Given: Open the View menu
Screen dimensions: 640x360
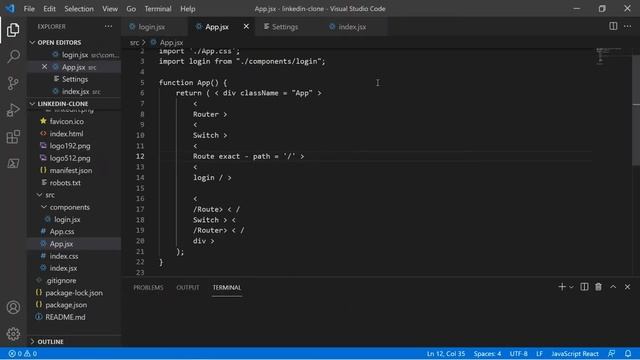Looking at the screenshot, I should 110,9.
